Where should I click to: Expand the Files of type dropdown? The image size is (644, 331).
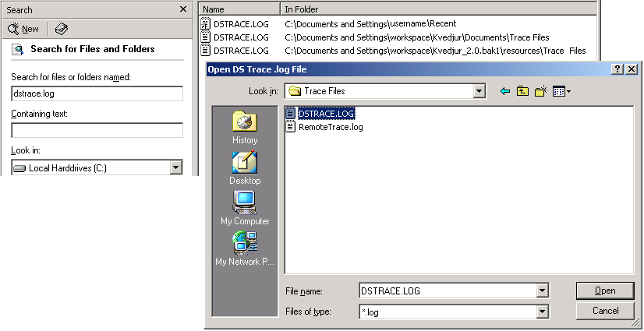pyautogui.click(x=543, y=312)
